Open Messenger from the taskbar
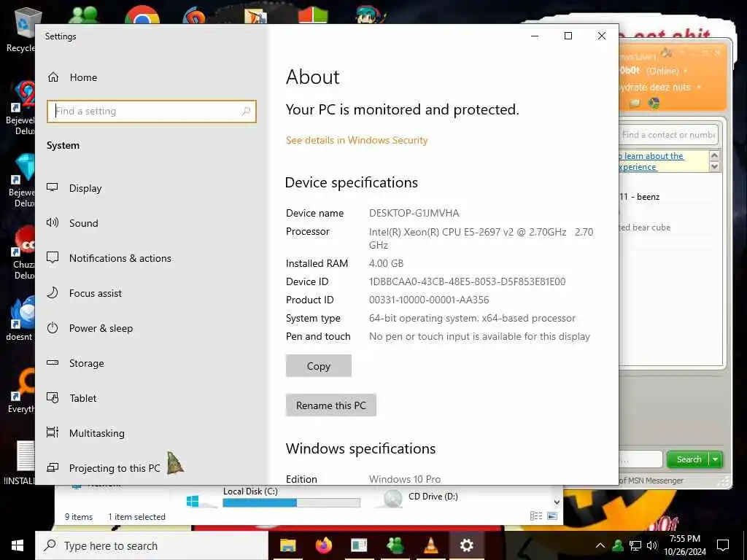The height and width of the screenshot is (560, 747). click(395, 545)
